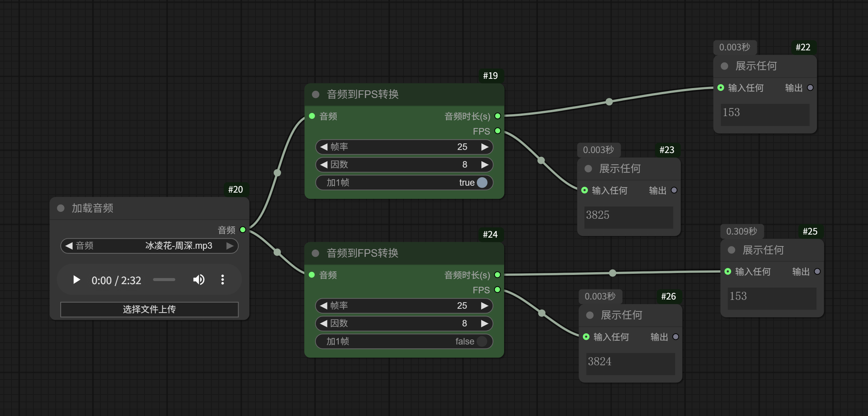Collapse 展示任何 node #23
Screen dimensions: 868x416
pyautogui.click(x=588, y=169)
